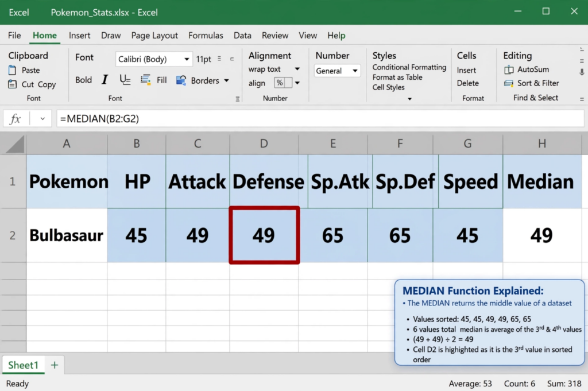588x391 pixels.
Task: Expand the wrap text dropdown arrow
Action: pos(297,69)
